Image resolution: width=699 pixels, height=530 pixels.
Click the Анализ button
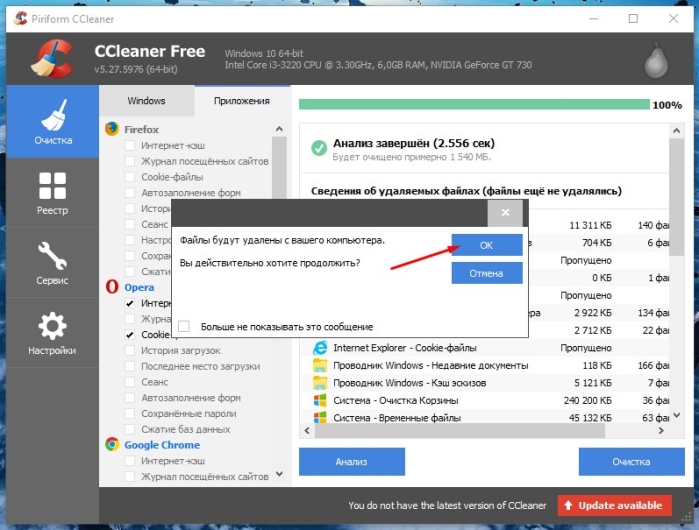click(x=352, y=461)
